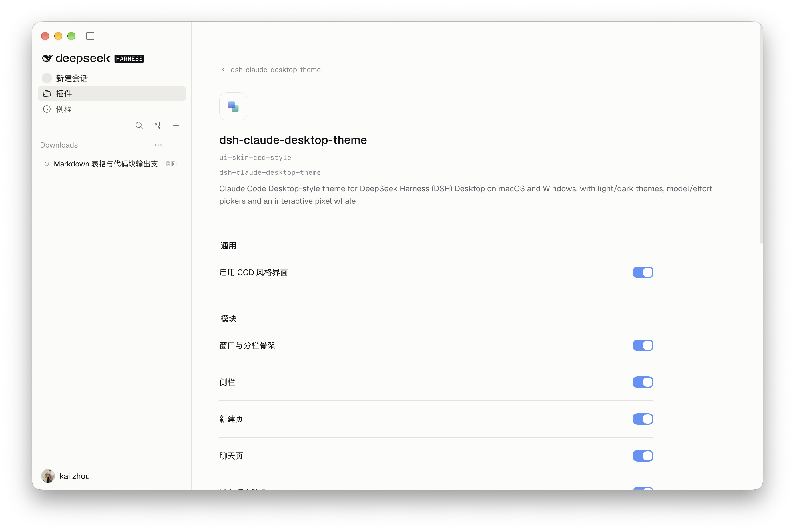Toggle the 侧栏 module switch
The width and height of the screenshot is (795, 532).
pyautogui.click(x=643, y=382)
